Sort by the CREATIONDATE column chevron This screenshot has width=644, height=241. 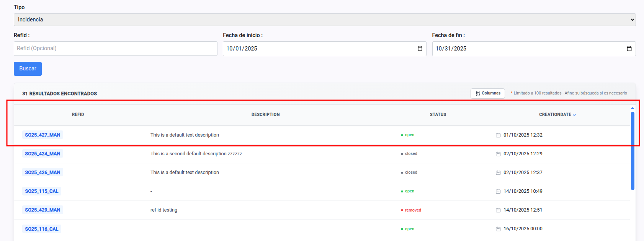click(574, 115)
